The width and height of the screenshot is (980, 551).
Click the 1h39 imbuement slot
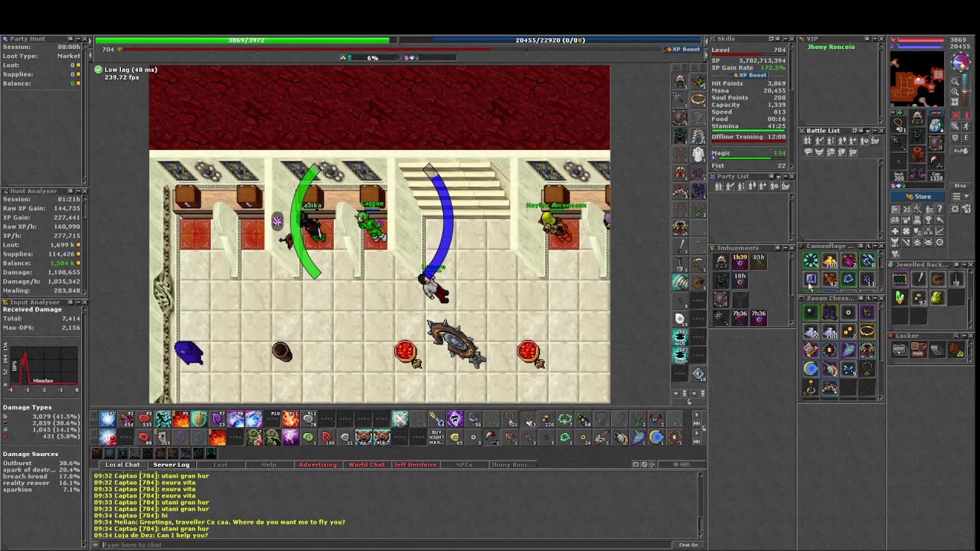(740, 262)
